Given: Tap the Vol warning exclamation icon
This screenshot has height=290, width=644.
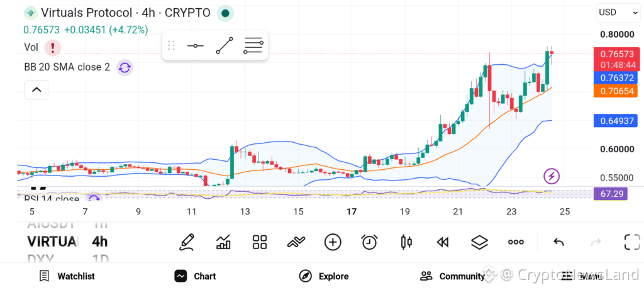Looking at the screenshot, I should coord(53,48).
